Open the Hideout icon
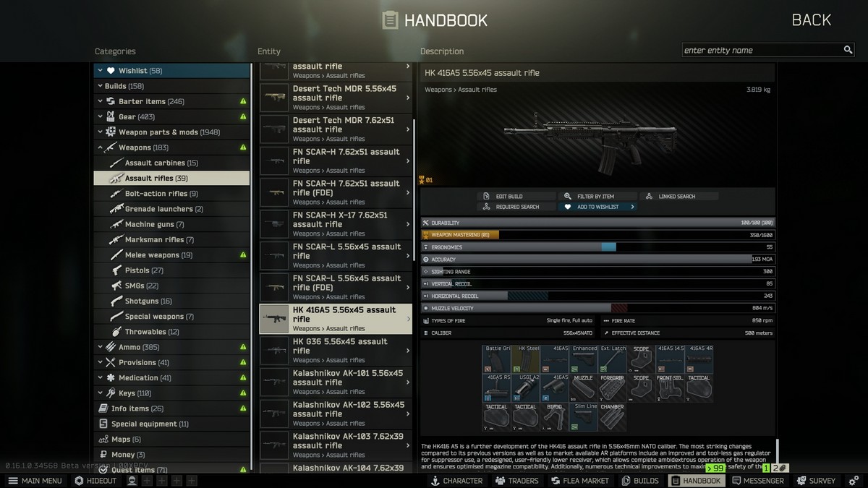The height and width of the screenshot is (488, 868). point(78,480)
